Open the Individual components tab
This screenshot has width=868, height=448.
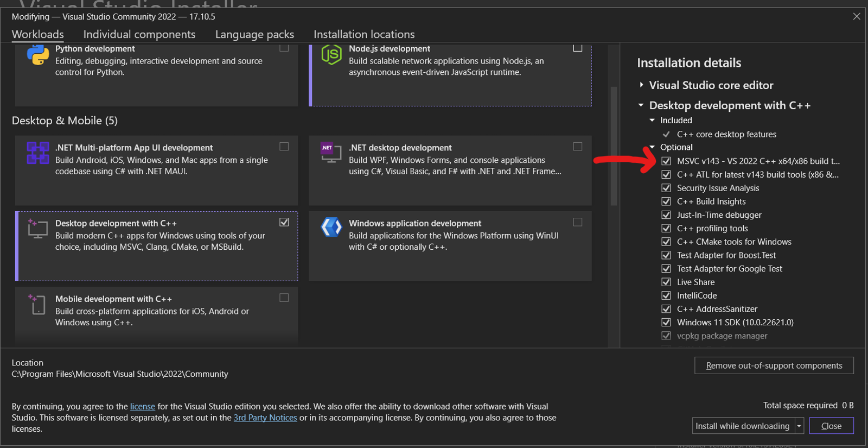(x=139, y=34)
